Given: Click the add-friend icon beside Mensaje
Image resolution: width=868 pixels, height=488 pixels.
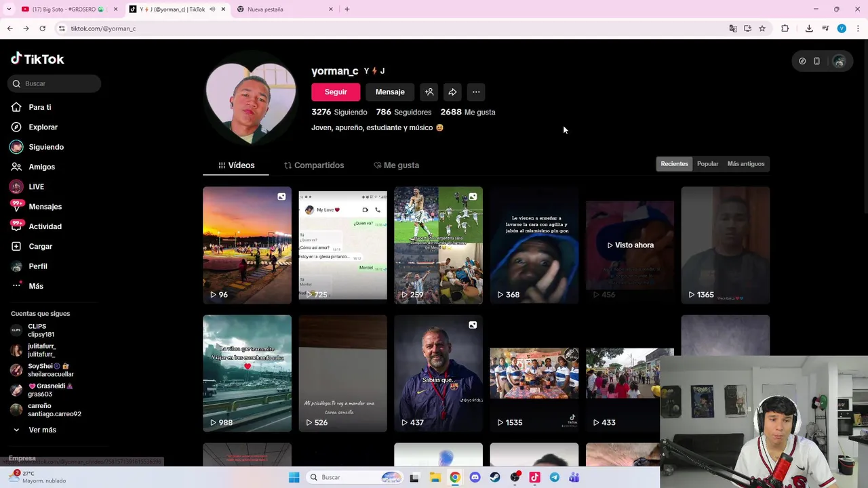Looking at the screenshot, I should pyautogui.click(x=429, y=92).
